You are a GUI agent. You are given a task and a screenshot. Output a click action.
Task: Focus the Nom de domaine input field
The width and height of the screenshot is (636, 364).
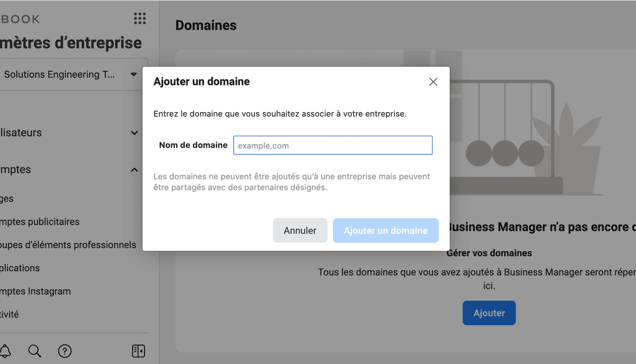(333, 146)
